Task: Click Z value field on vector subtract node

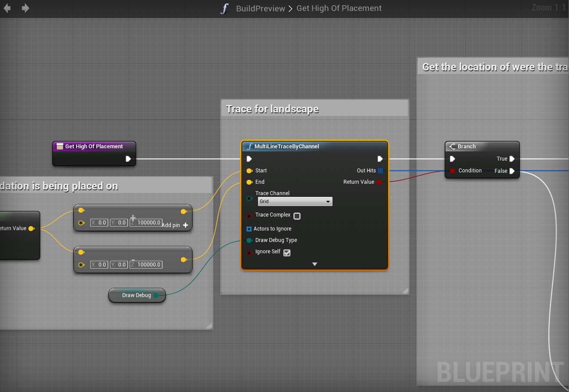Action: (146, 265)
